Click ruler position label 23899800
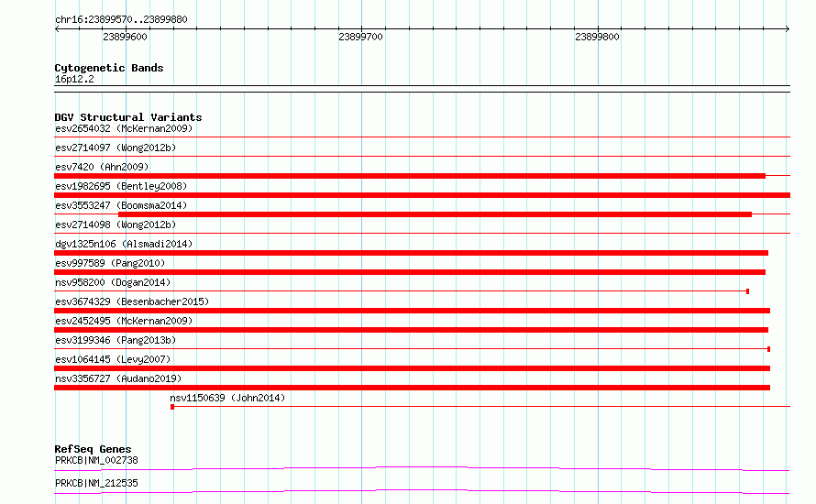Screen dimensions: 816x504 597,37
